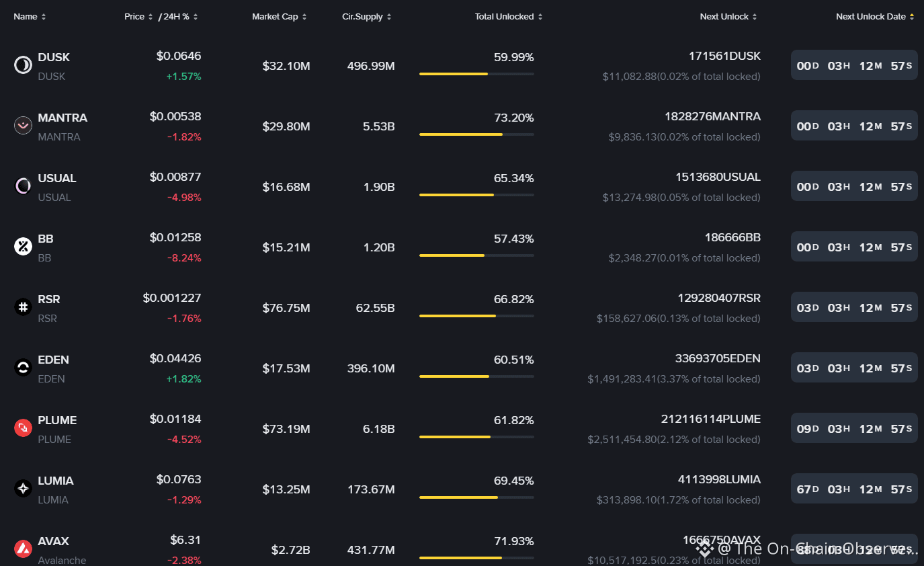The height and width of the screenshot is (566, 924).
Task: Open the MANTRA token name link
Action: tap(62, 118)
